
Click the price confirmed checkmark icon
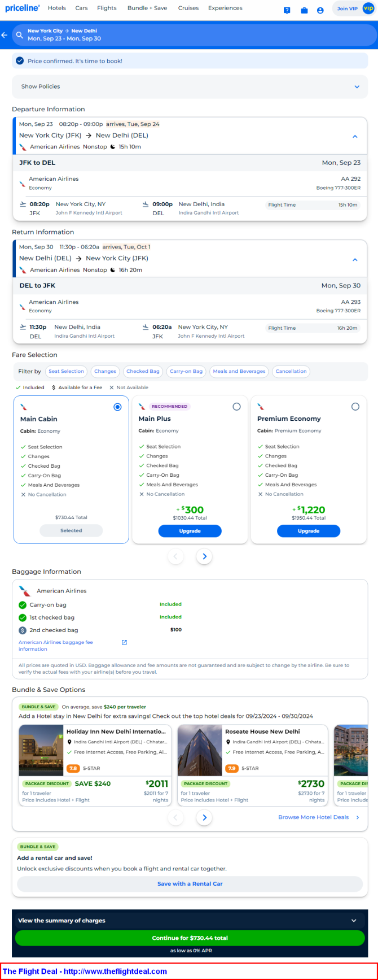pos(20,61)
